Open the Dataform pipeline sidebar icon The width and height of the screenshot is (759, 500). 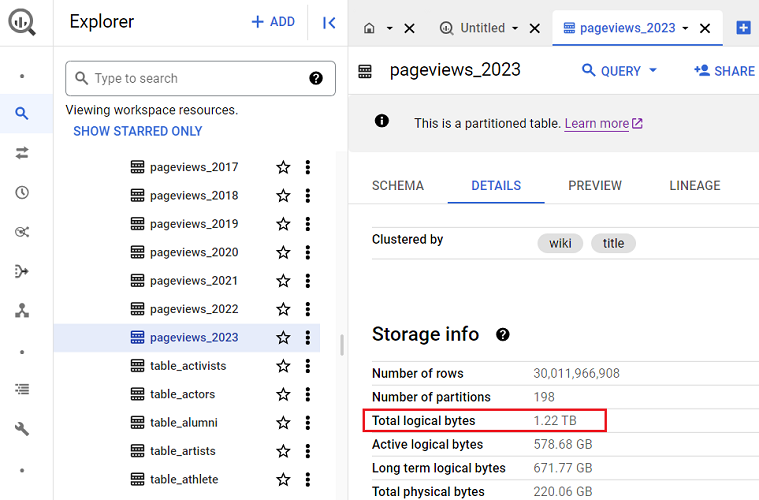pos(22,271)
